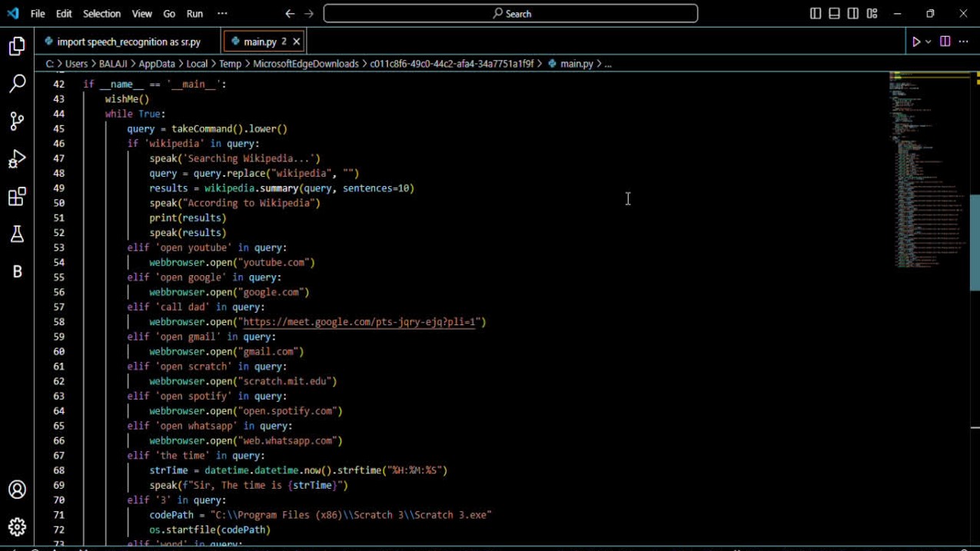
Task: Open the Extensions view
Action: click(17, 197)
